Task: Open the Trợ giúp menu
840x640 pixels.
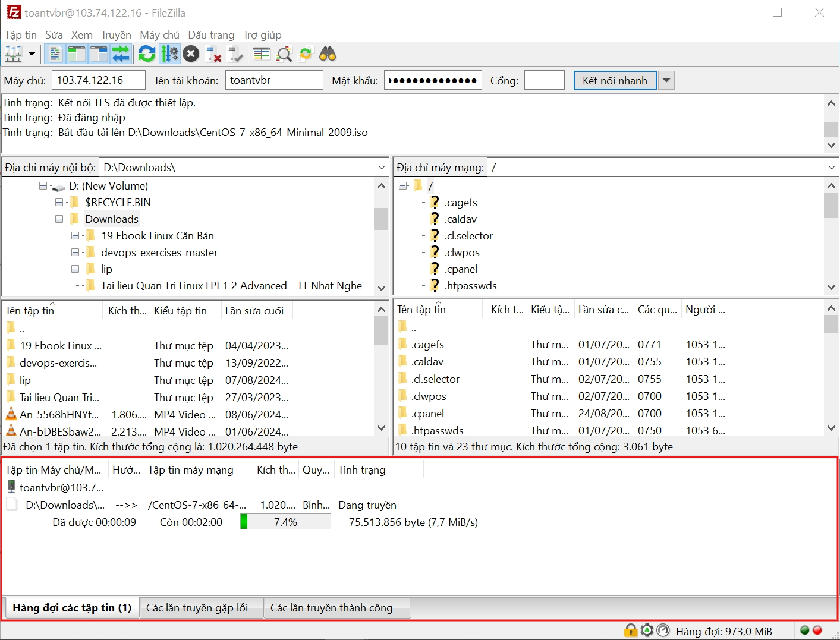Action: click(x=262, y=35)
